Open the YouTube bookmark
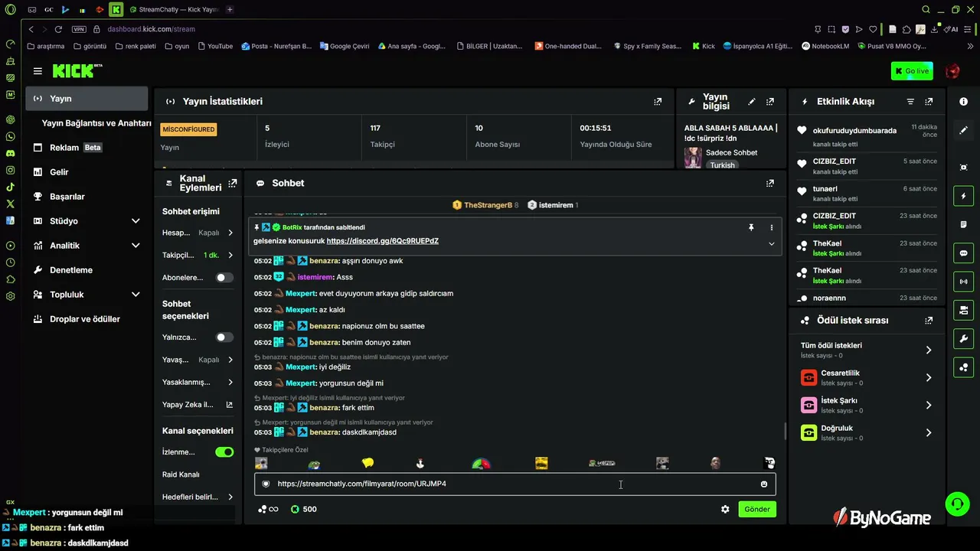 [215, 46]
